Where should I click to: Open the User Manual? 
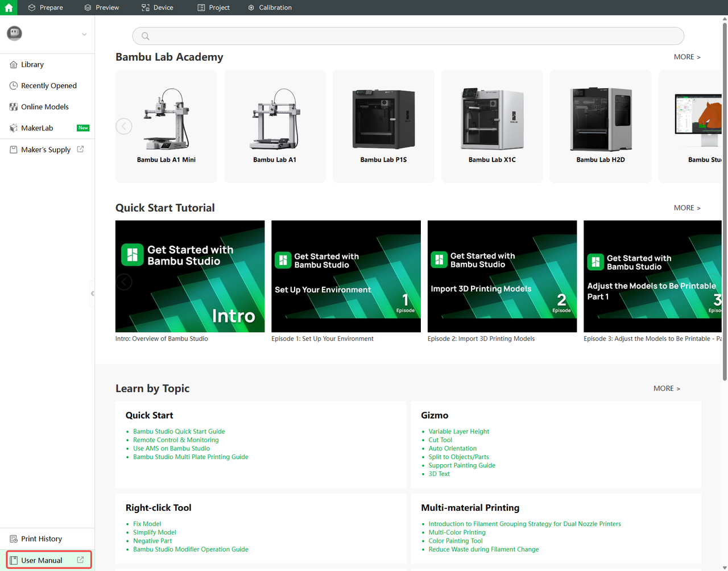[49, 560]
